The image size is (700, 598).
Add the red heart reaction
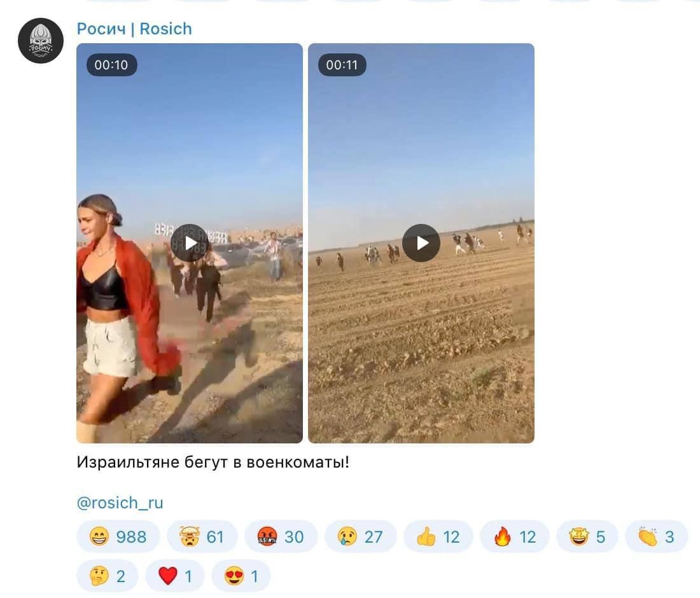click(x=175, y=576)
